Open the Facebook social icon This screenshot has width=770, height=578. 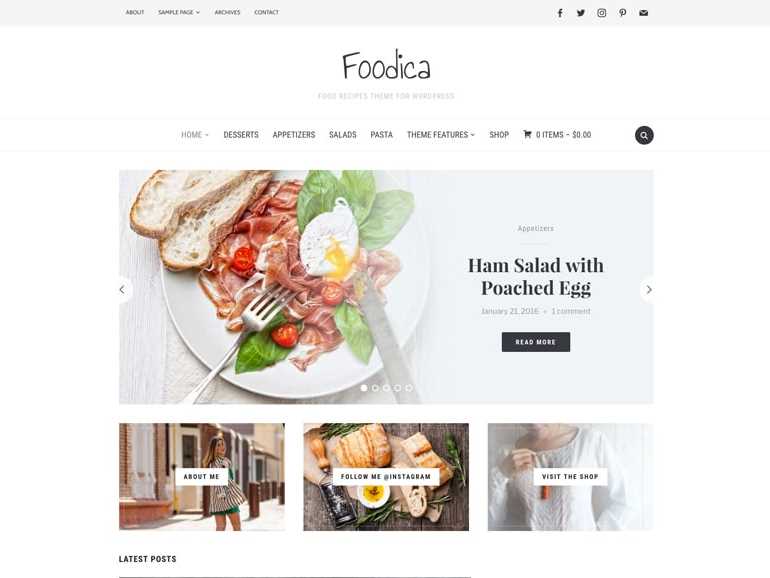pyautogui.click(x=560, y=13)
